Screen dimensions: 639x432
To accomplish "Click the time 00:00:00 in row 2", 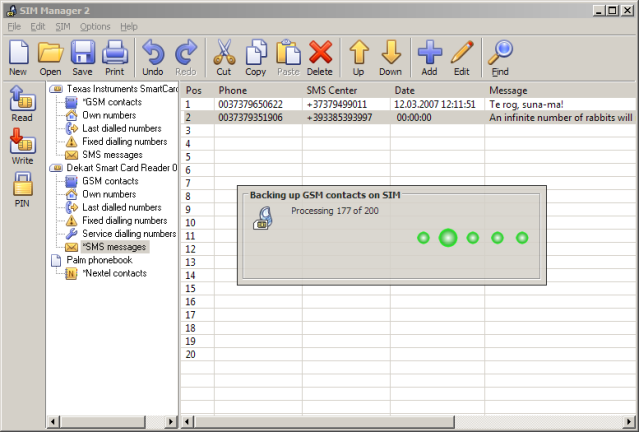I will tap(414, 118).
